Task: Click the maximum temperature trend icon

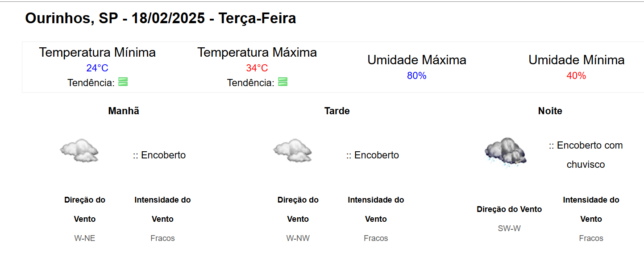Action: coord(283,82)
